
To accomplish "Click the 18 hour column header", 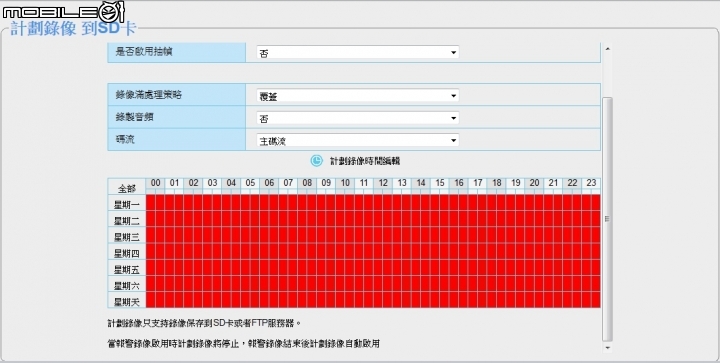I will click(496, 183).
